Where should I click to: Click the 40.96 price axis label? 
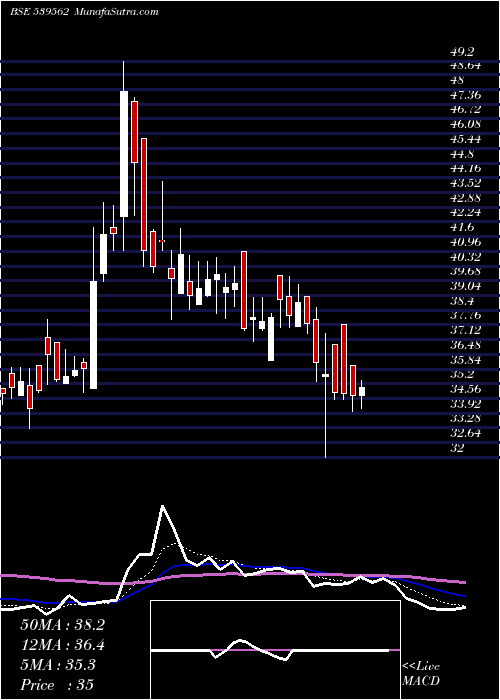coord(465,242)
